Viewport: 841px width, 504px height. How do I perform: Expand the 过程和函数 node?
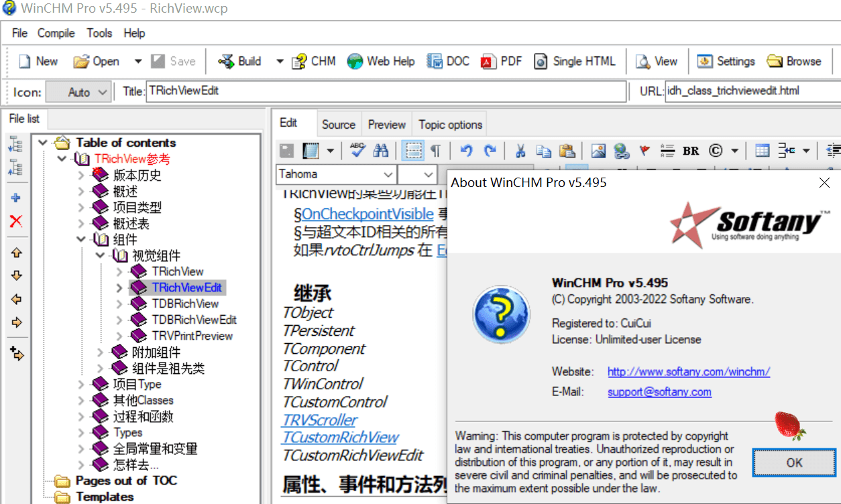point(80,416)
